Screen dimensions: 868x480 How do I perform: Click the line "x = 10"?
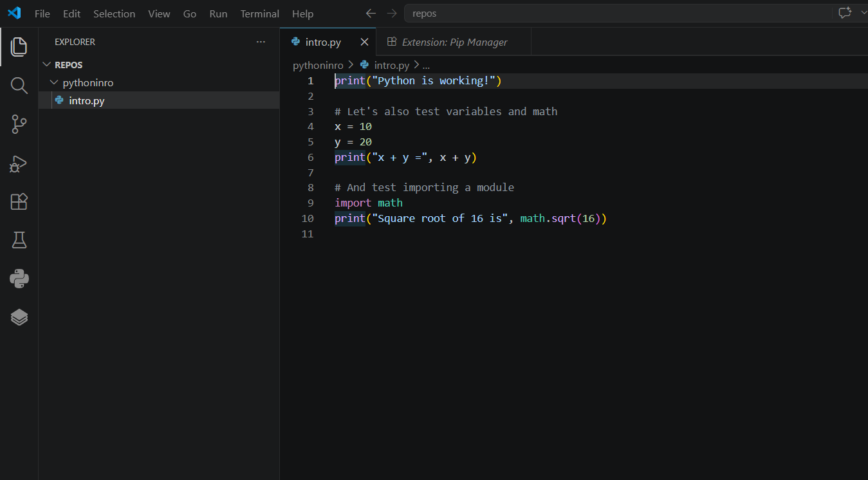pos(353,127)
